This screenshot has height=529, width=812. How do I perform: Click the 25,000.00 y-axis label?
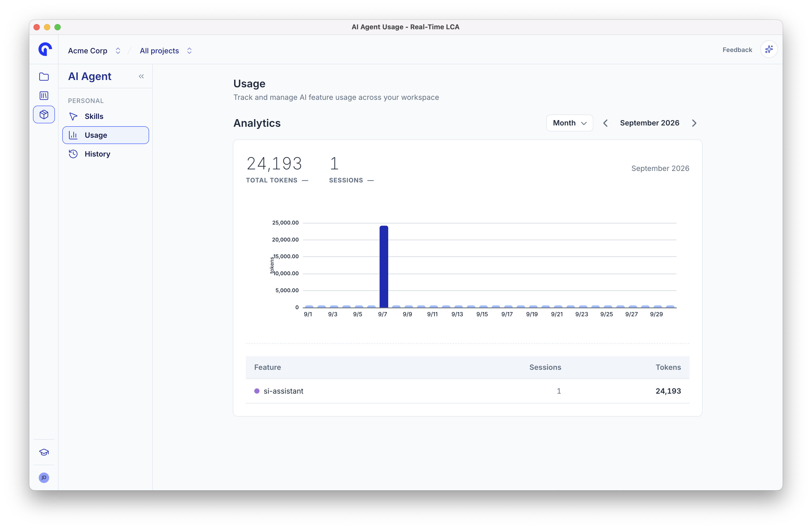coord(285,223)
